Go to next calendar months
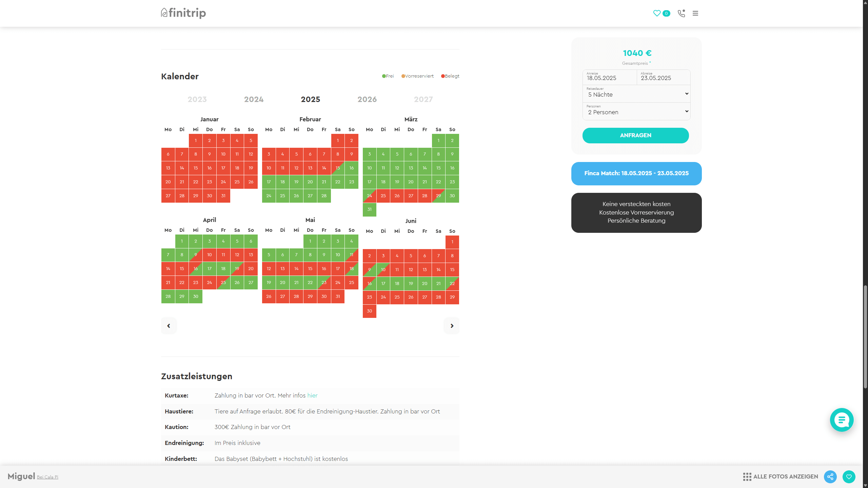 (452, 326)
